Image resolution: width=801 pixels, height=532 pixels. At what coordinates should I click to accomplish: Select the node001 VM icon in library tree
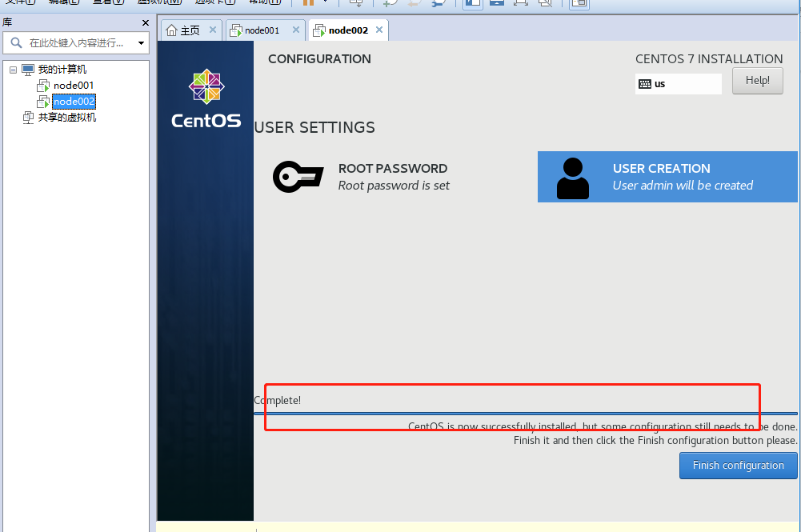43,86
